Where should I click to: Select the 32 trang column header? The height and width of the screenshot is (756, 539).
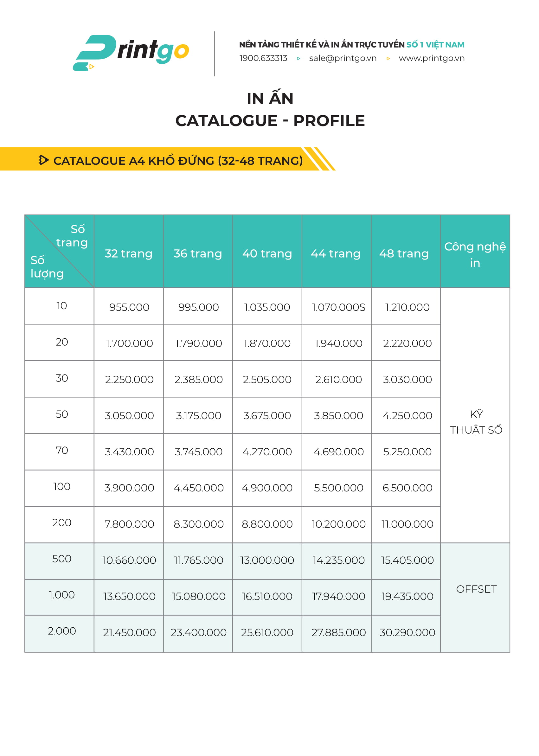click(x=128, y=253)
